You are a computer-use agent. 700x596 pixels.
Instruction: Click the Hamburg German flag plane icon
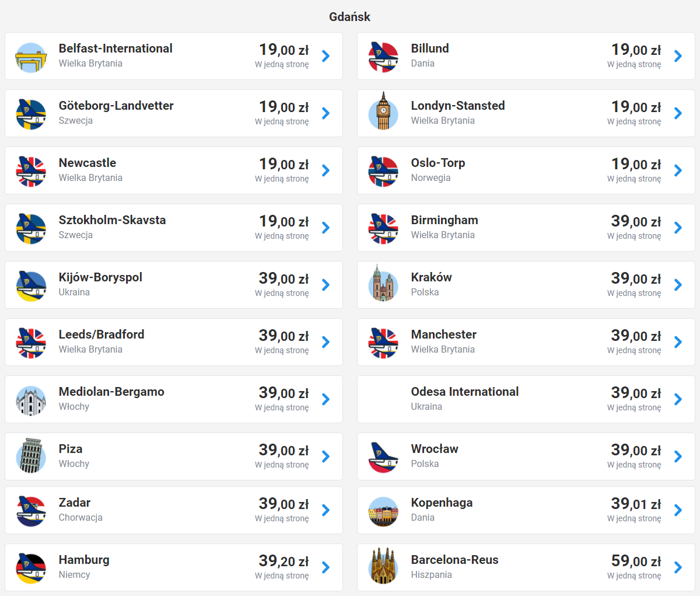click(x=31, y=567)
